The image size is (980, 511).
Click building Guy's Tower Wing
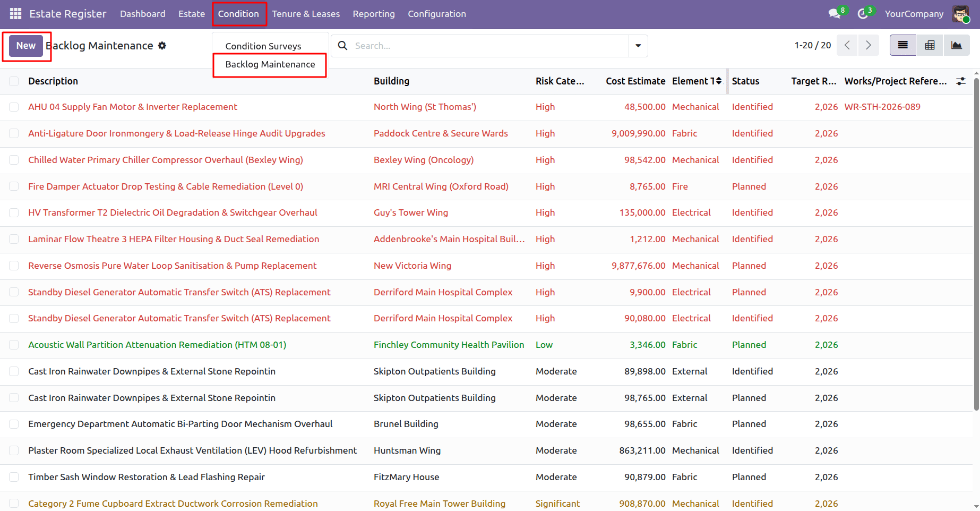click(411, 212)
